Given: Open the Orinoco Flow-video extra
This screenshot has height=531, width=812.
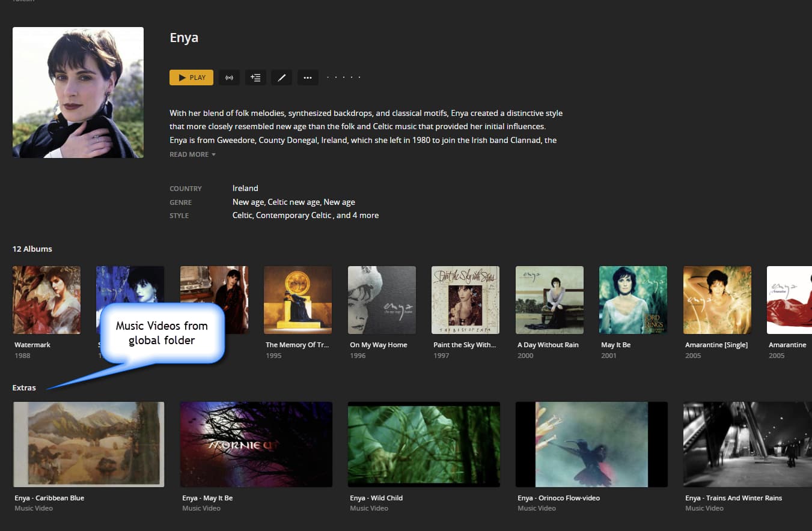Looking at the screenshot, I should coord(591,445).
